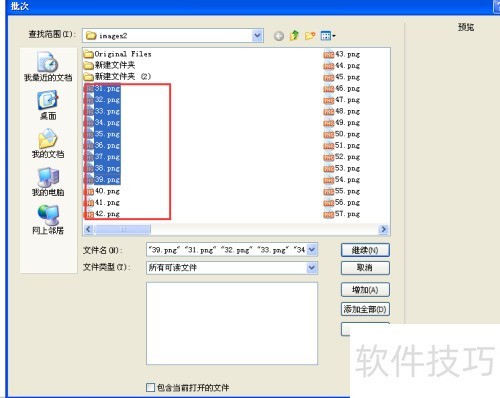The image size is (500, 398).
Task: Click the 添加全部(D) button
Action: click(x=365, y=309)
